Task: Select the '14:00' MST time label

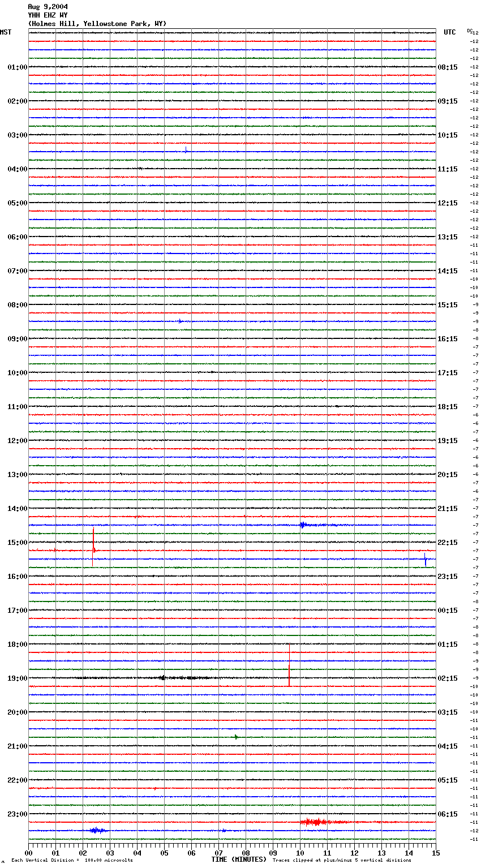Action: [x=18, y=509]
